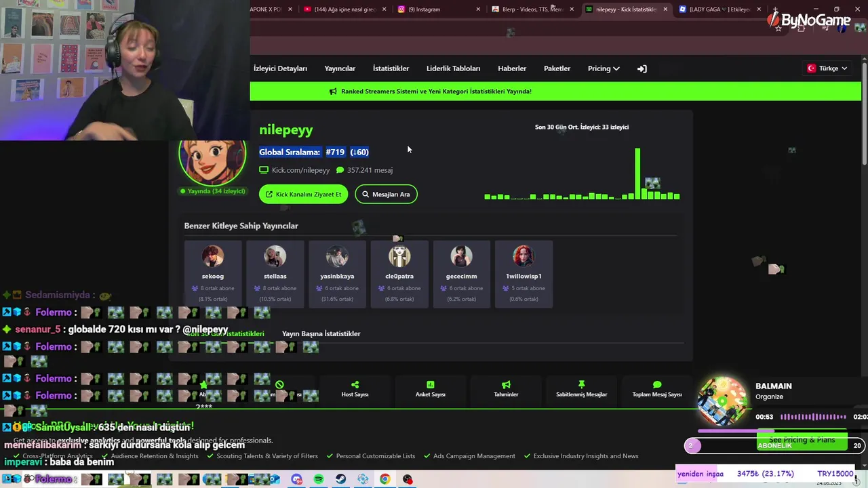Switch to the Blerp browser tab
Viewport: 868px width, 488px height.
pyautogui.click(x=529, y=9)
